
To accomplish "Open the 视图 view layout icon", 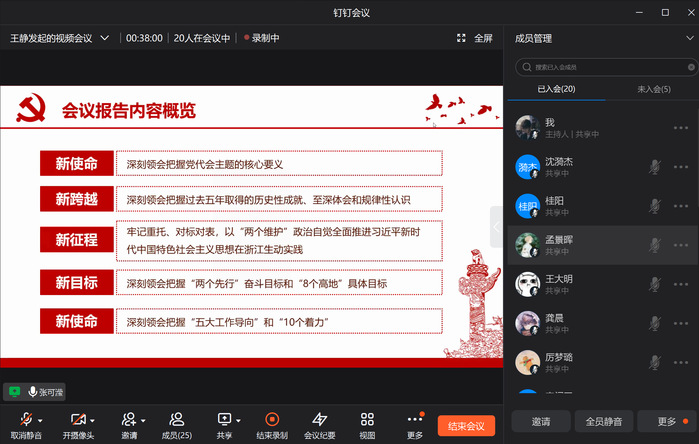I will (367, 420).
